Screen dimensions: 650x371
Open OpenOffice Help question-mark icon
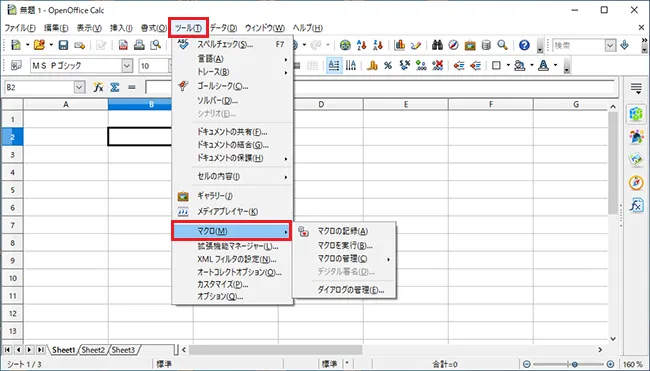(x=524, y=45)
